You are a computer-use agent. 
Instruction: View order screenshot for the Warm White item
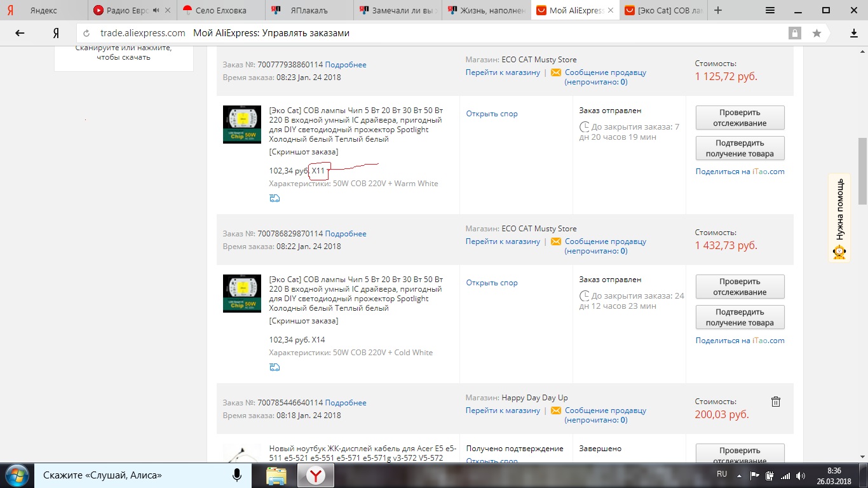click(304, 152)
